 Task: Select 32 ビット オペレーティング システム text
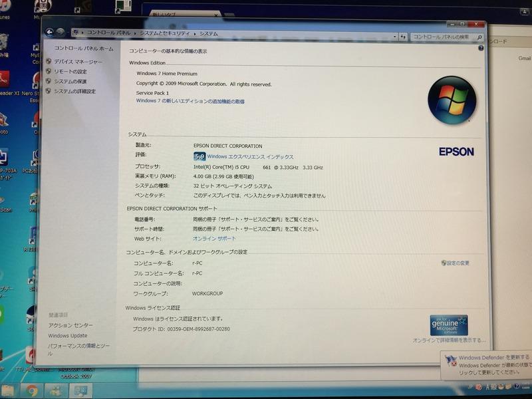[x=232, y=186]
